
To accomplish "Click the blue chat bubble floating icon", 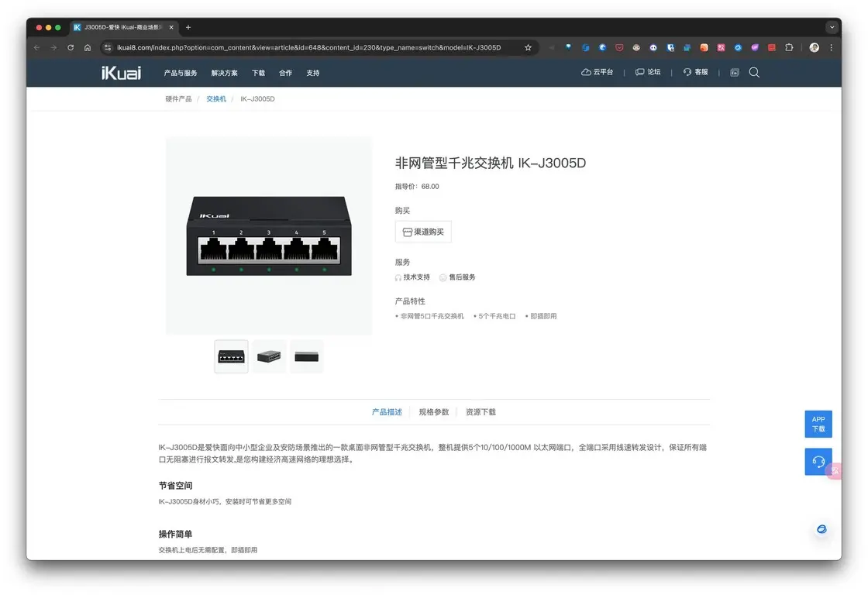I will point(822,529).
